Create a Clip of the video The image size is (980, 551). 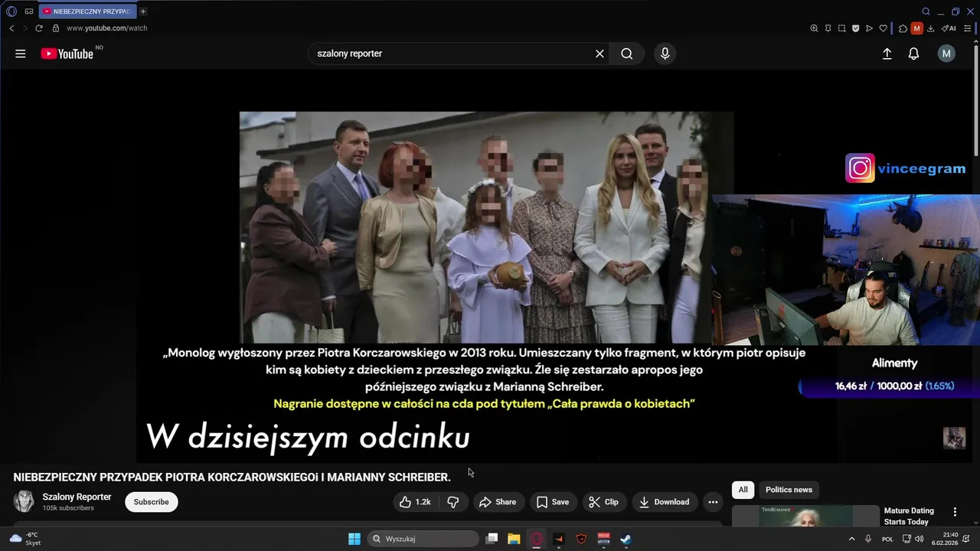click(603, 502)
